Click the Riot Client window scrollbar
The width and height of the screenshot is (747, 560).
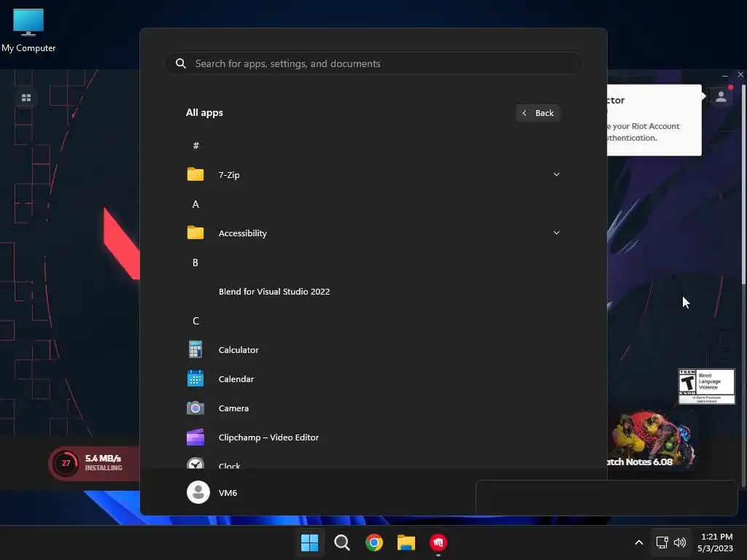pos(743,183)
